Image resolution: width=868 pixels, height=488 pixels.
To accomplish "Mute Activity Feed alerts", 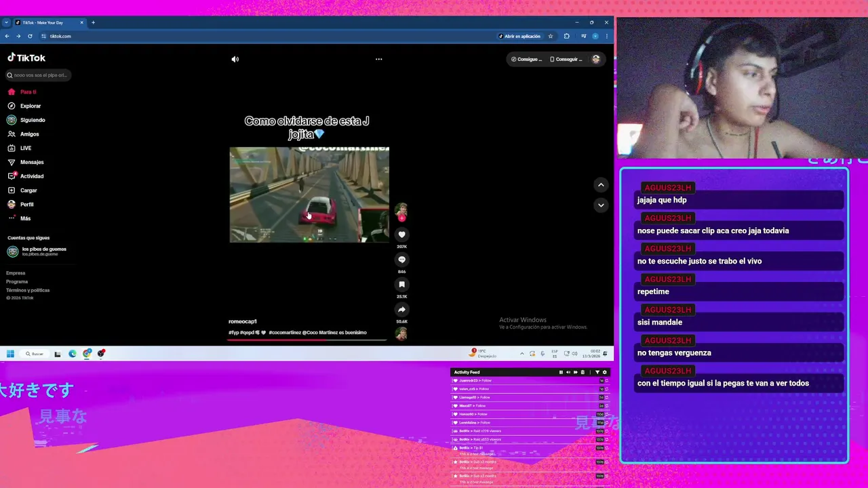I will click(568, 372).
